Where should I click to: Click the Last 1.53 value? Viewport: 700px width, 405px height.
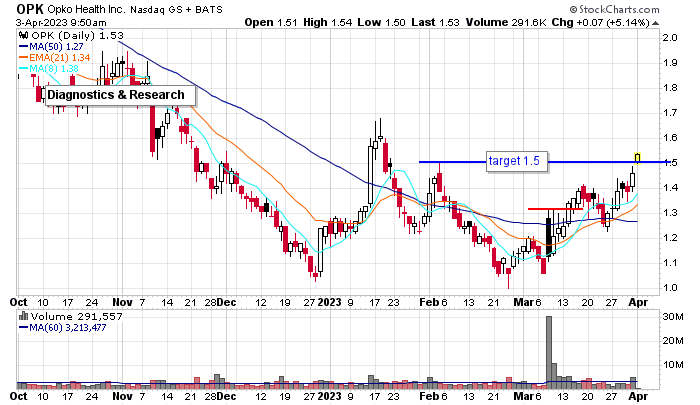tap(435, 22)
